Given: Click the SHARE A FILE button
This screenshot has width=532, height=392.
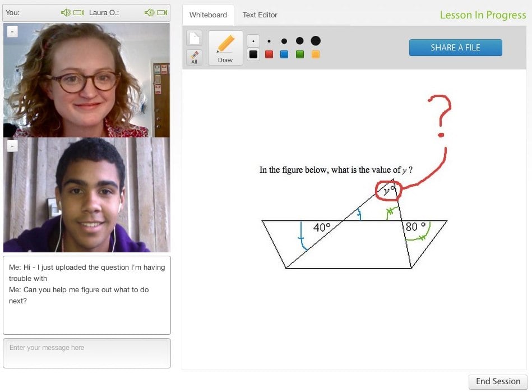Looking at the screenshot, I should click(x=455, y=48).
